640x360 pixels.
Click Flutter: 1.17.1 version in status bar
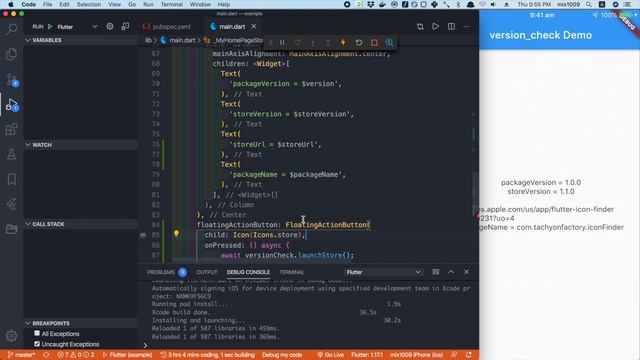[367, 355]
